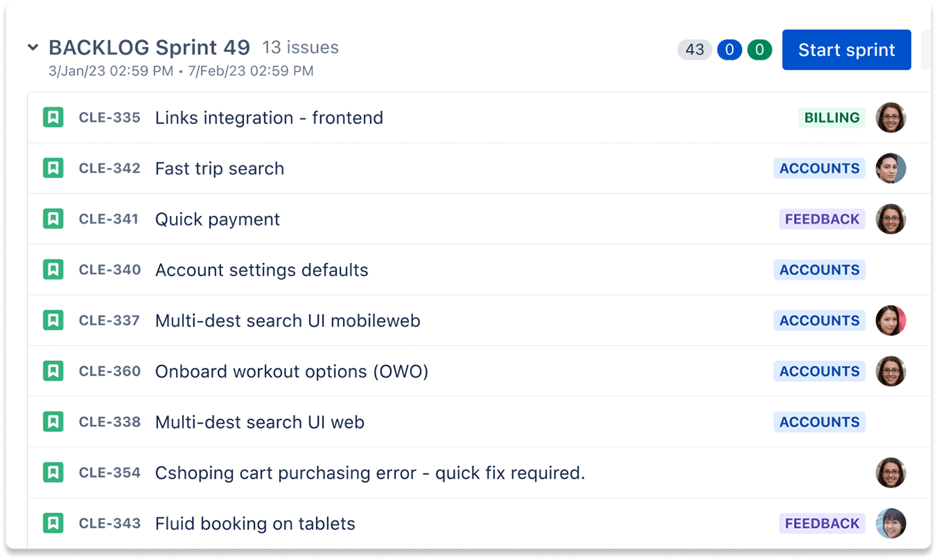937x560 pixels.
Task: Click the BILLING label on Links integration
Action: [x=831, y=117]
